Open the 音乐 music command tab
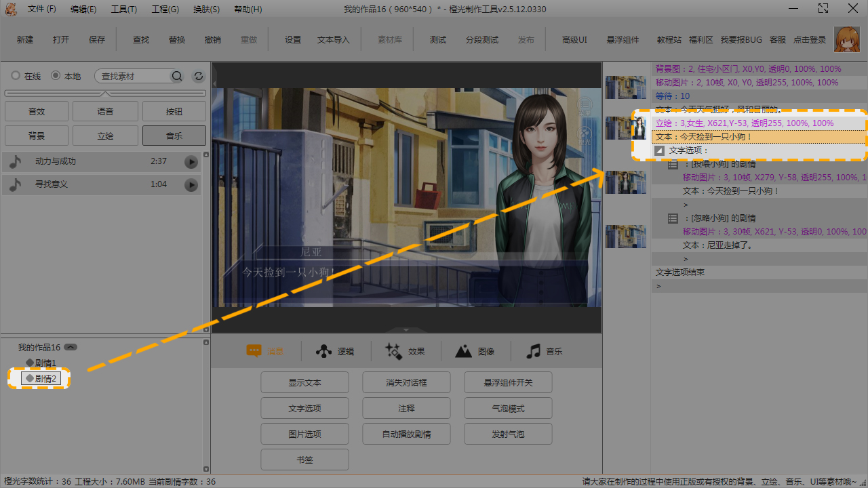Screen dimensions: 868x488 (x=545, y=351)
